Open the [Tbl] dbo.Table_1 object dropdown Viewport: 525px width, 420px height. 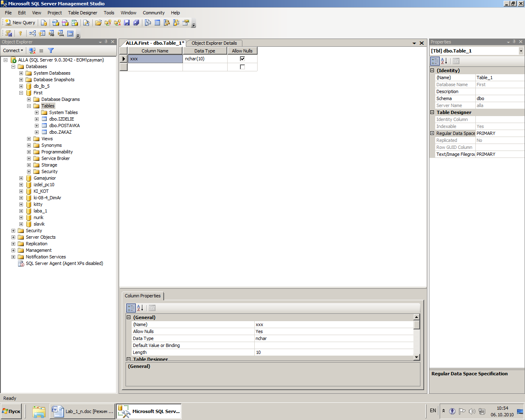point(521,51)
